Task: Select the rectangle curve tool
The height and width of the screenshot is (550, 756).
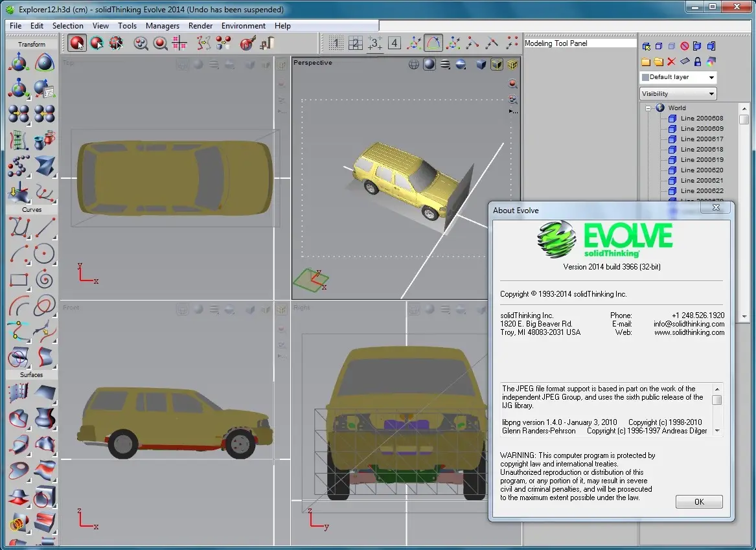Action: click(19, 280)
